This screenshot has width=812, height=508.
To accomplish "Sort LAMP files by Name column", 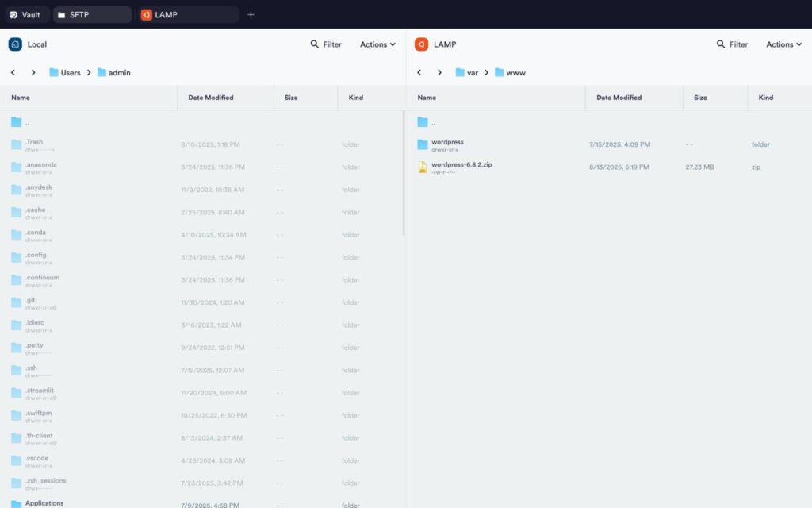I will tap(427, 98).
